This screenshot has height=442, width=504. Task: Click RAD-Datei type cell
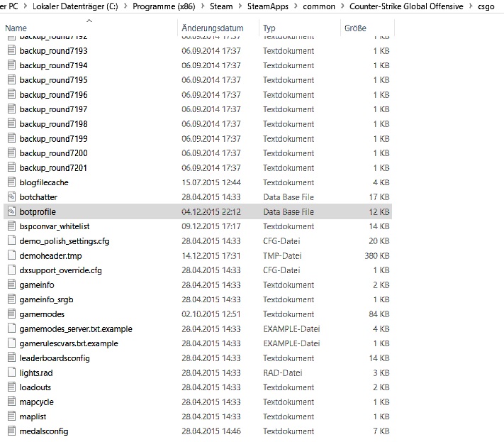[x=283, y=373]
